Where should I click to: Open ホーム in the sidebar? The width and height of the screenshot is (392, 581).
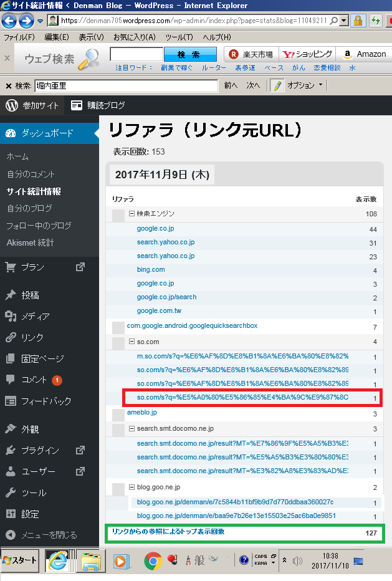click(x=17, y=156)
